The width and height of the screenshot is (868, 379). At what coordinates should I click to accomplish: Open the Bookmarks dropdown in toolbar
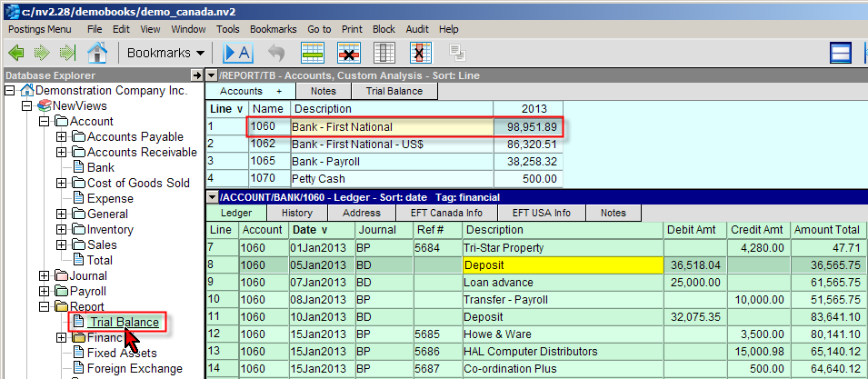click(165, 53)
